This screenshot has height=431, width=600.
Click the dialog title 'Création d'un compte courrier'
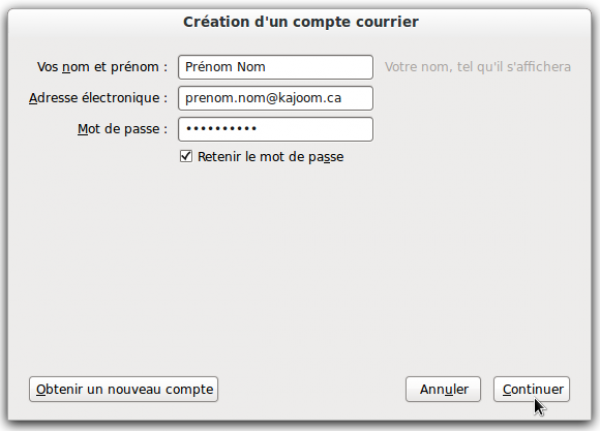pos(301,22)
